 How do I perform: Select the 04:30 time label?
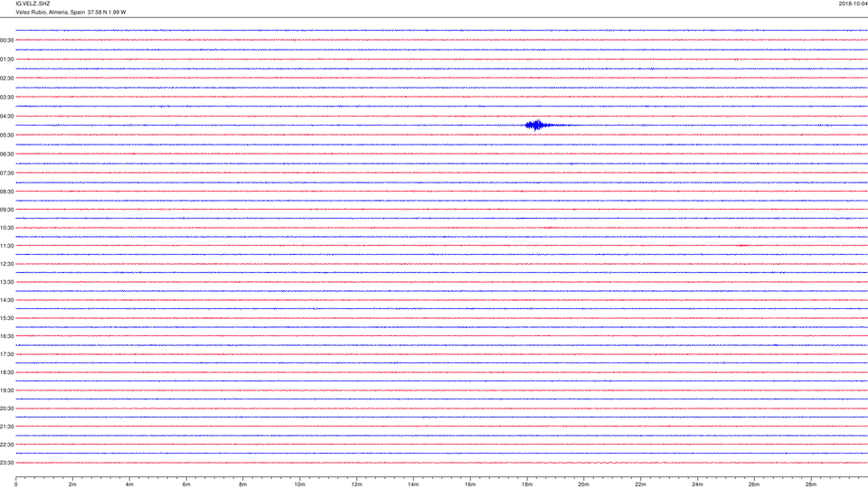coord(6,117)
